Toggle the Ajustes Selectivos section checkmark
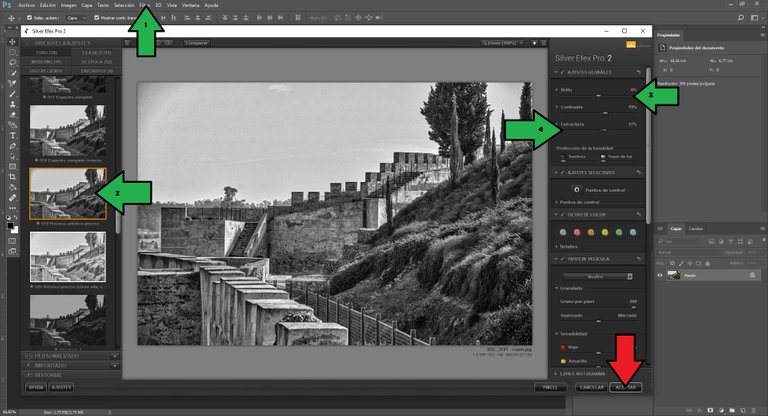This screenshot has width=768, height=416. (562, 172)
